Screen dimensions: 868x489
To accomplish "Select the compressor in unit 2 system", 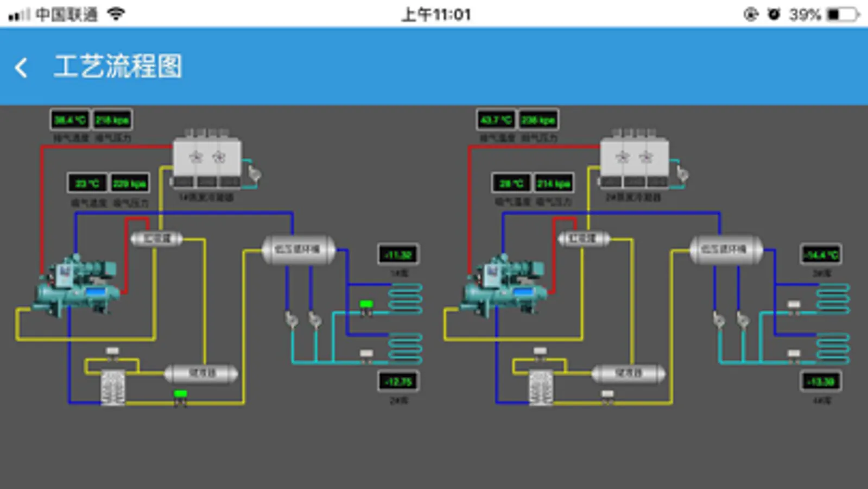I will click(x=505, y=286).
